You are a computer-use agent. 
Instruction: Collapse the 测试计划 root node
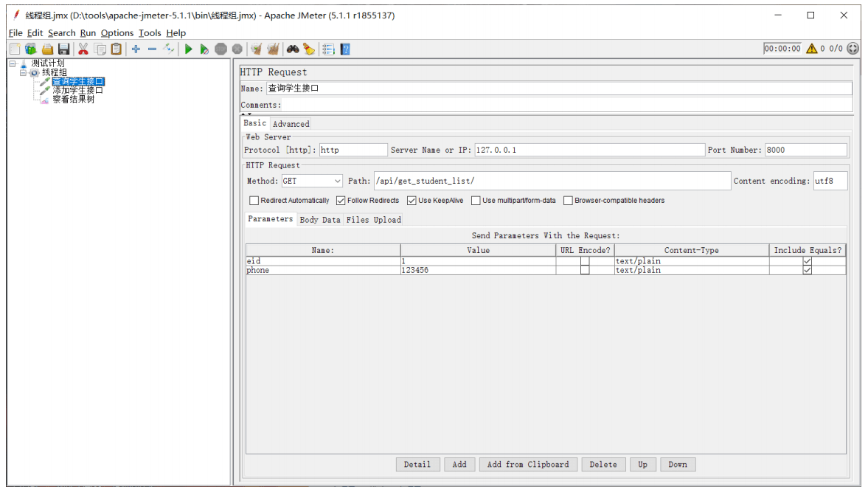(x=13, y=63)
